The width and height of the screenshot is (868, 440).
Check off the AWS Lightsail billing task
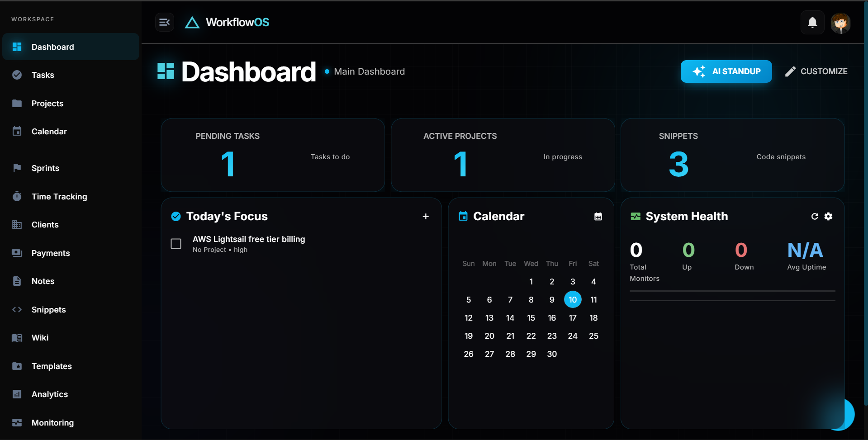click(x=175, y=244)
